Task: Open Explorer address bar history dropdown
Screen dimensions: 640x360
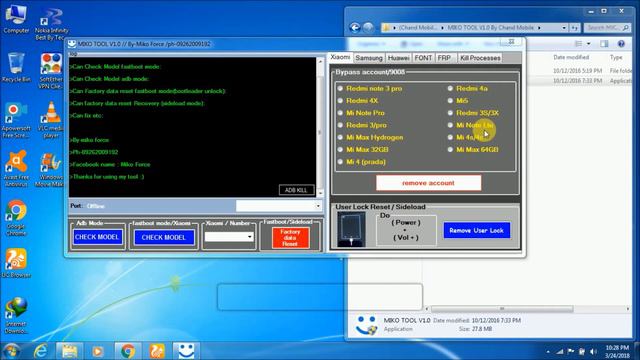Action: pos(564,28)
